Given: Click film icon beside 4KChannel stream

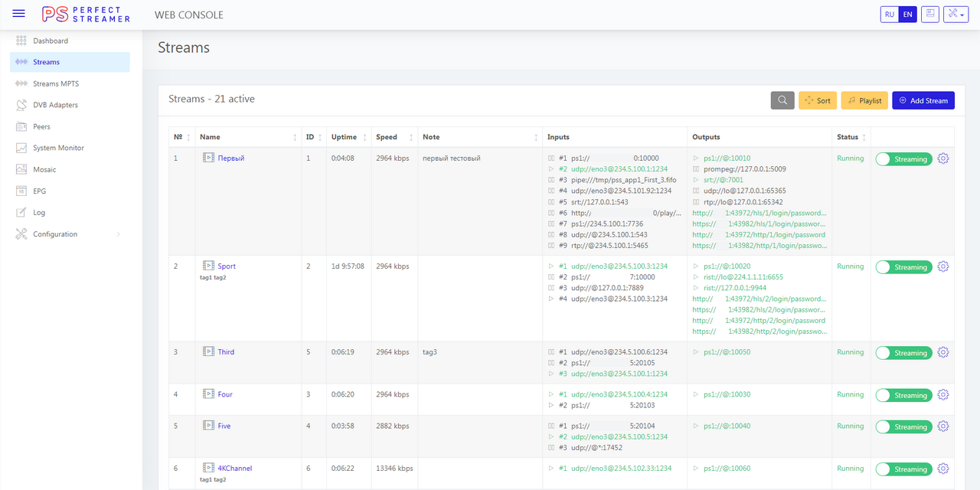Looking at the screenshot, I should pos(208,468).
